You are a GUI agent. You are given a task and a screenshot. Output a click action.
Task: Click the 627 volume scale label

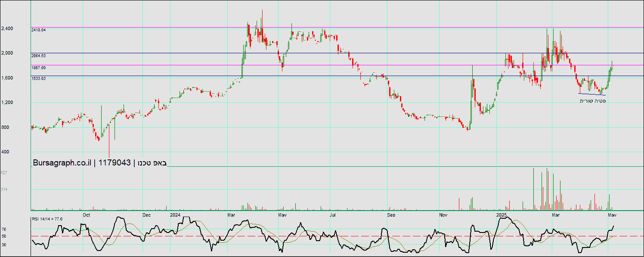pos(4,173)
